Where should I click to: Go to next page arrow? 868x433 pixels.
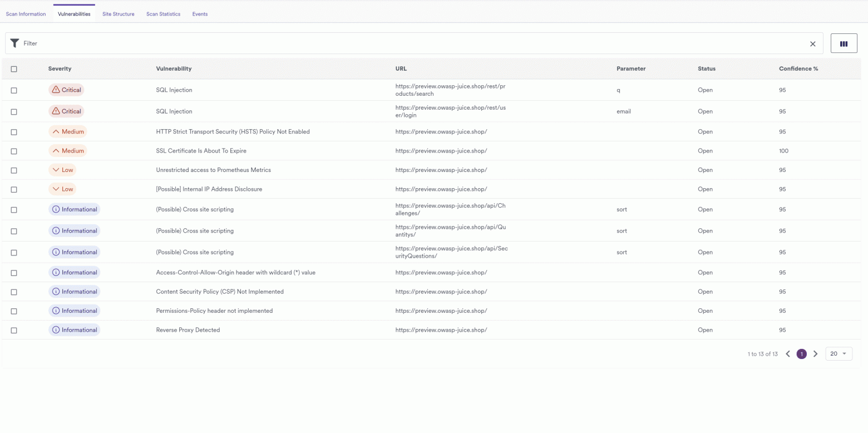[815, 354]
